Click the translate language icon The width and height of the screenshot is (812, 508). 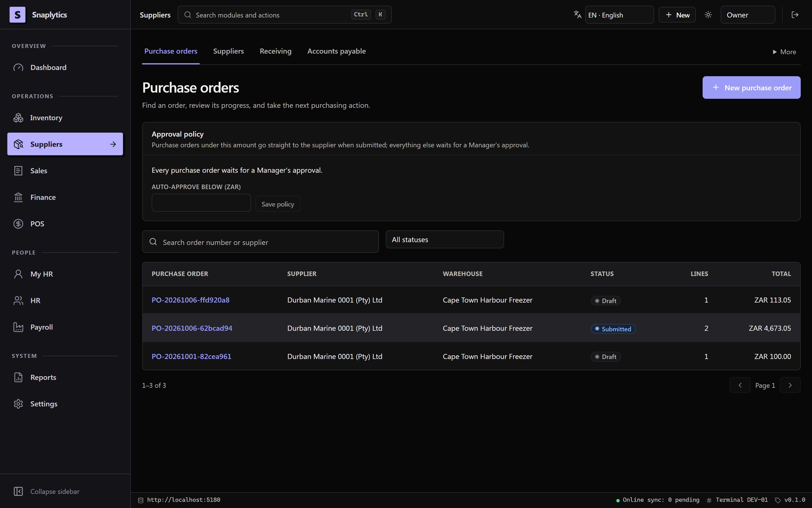pos(578,15)
